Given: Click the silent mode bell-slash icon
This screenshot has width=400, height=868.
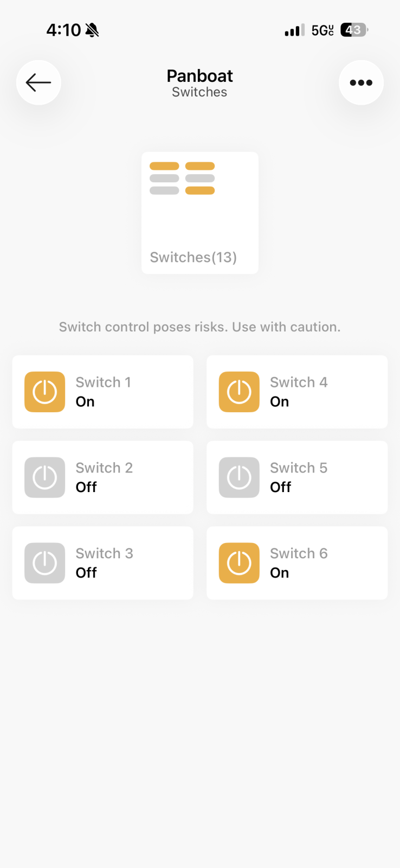Looking at the screenshot, I should pyautogui.click(x=93, y=30).
